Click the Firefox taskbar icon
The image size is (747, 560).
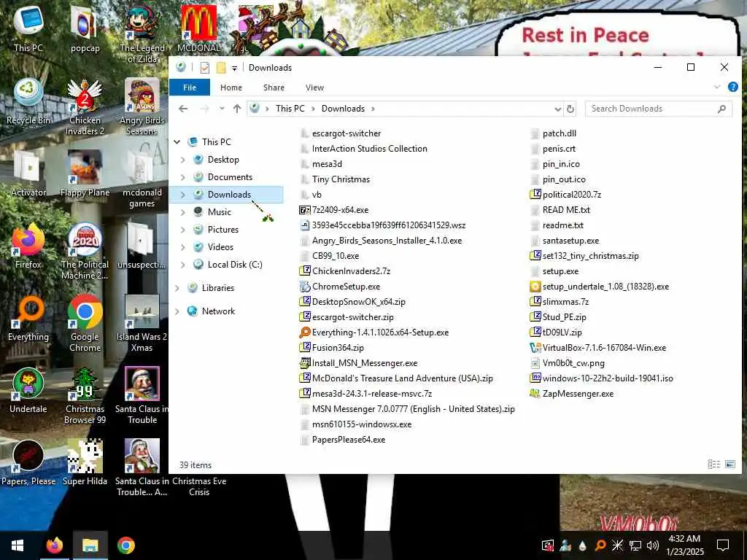54,545
